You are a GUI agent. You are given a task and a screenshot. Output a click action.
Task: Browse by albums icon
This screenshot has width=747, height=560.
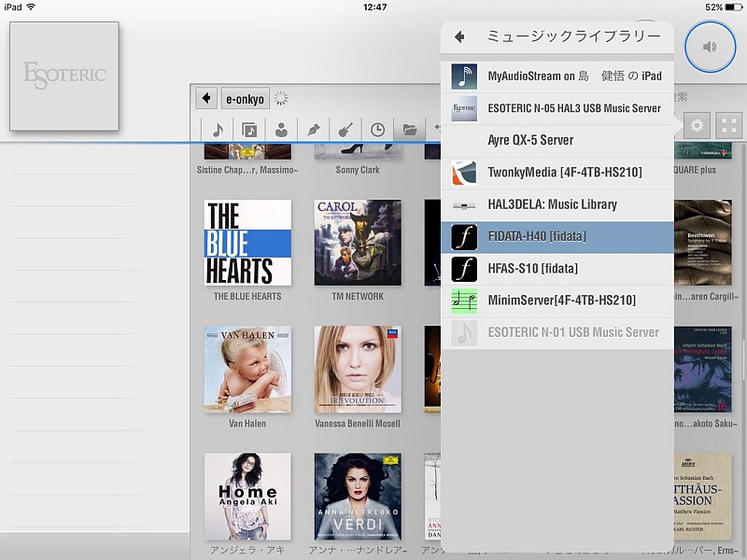(x=249, y=130)
